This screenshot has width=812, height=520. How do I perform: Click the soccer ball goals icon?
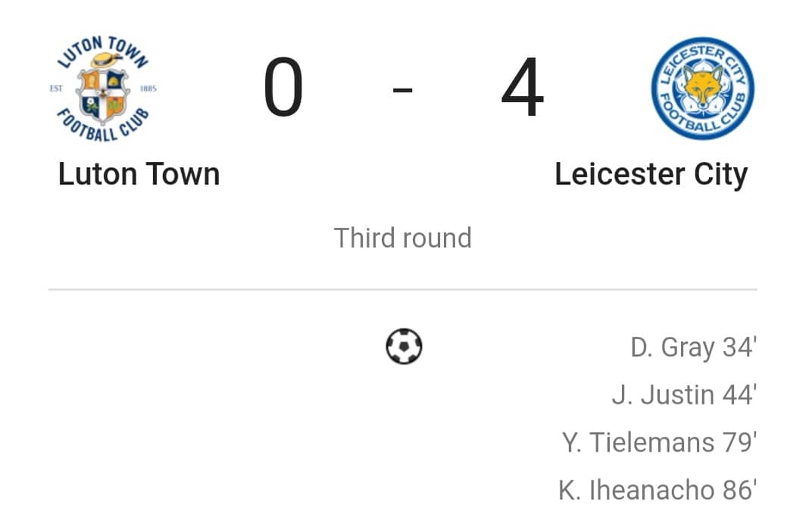[x=404, y=346]
